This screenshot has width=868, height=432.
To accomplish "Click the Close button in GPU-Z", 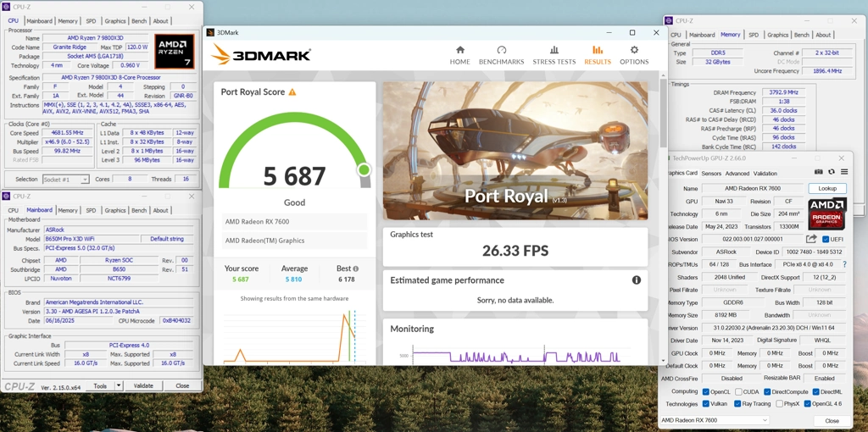I will pos(832,421).
